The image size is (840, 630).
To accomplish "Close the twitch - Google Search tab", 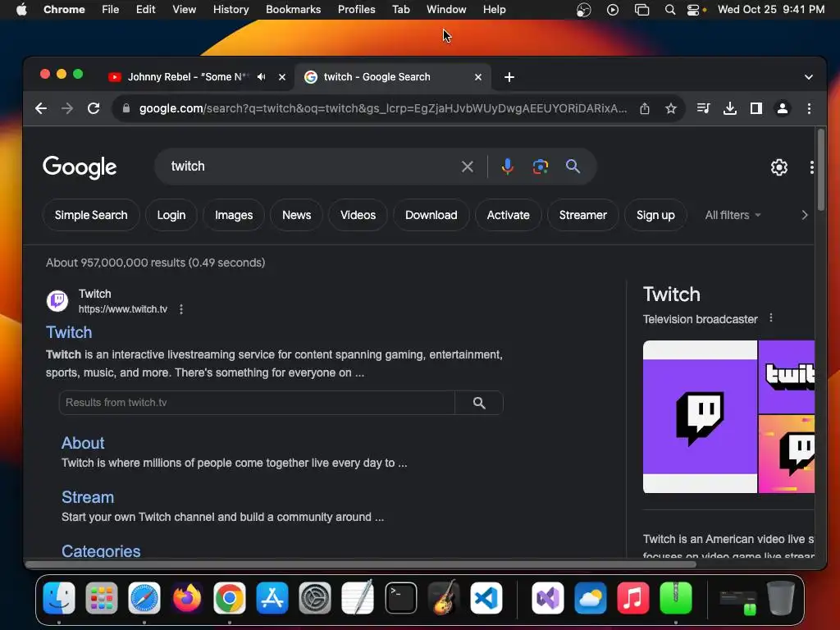I will [x=478, y=77].
